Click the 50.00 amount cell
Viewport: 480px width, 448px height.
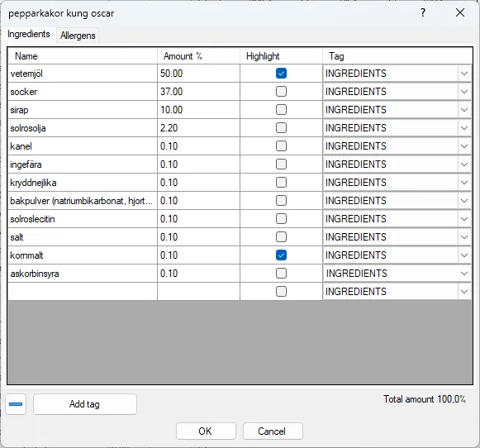(x=198, y=74)
